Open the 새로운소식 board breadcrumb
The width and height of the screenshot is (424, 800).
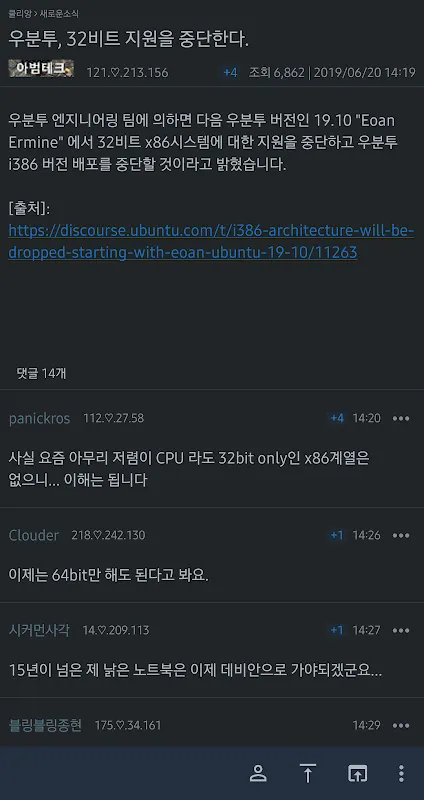(60, 14)
